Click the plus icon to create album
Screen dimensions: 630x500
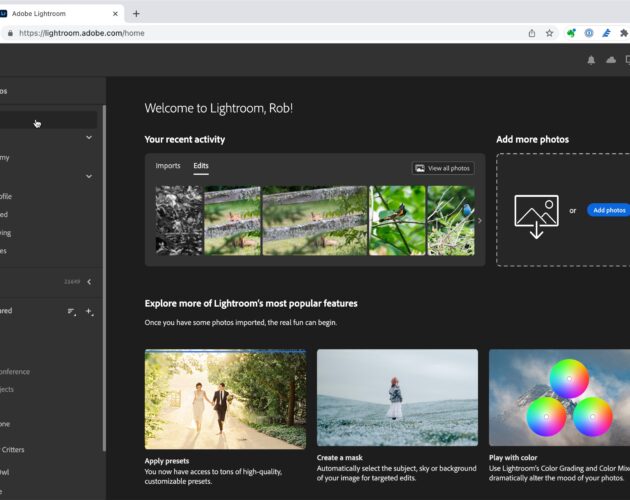(90, 311)
